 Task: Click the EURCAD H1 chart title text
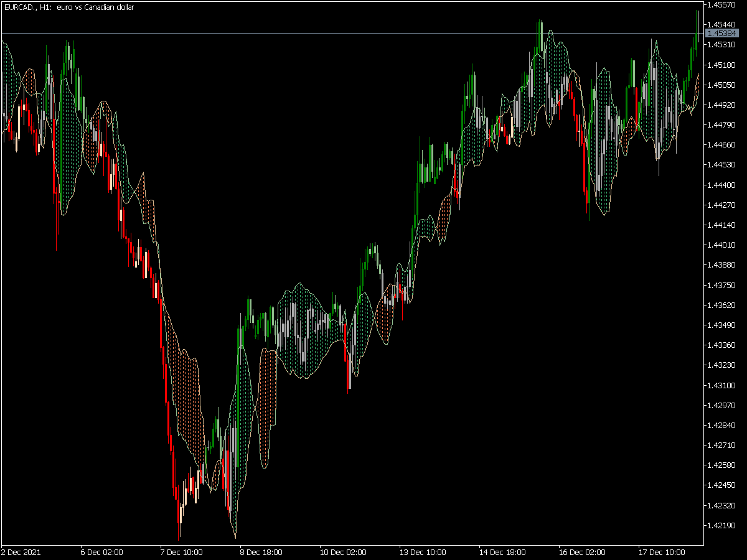(68, 7)
